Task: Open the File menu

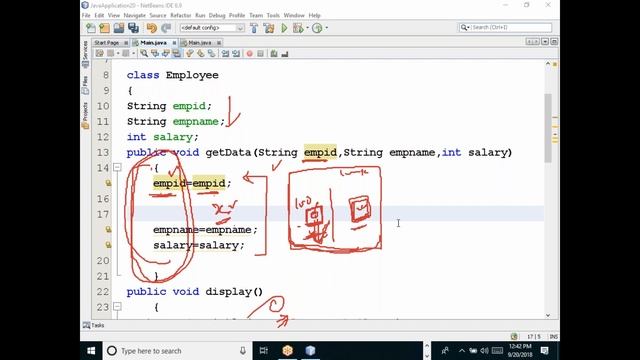Action: (86, 15)
